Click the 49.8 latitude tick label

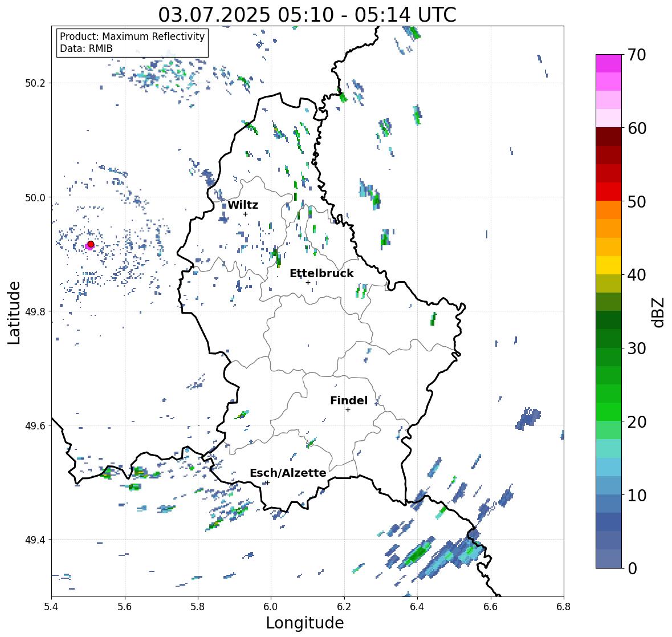[x=36, y=311]
